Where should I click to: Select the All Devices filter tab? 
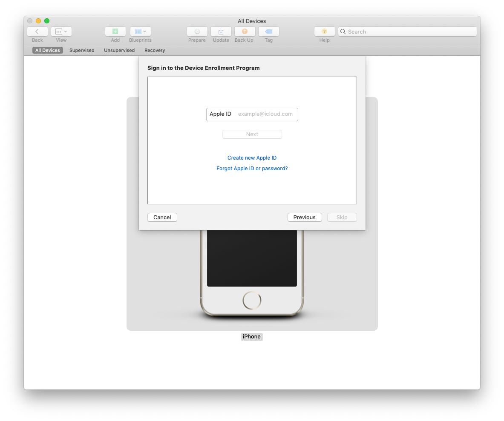click(x=48, y=50)
